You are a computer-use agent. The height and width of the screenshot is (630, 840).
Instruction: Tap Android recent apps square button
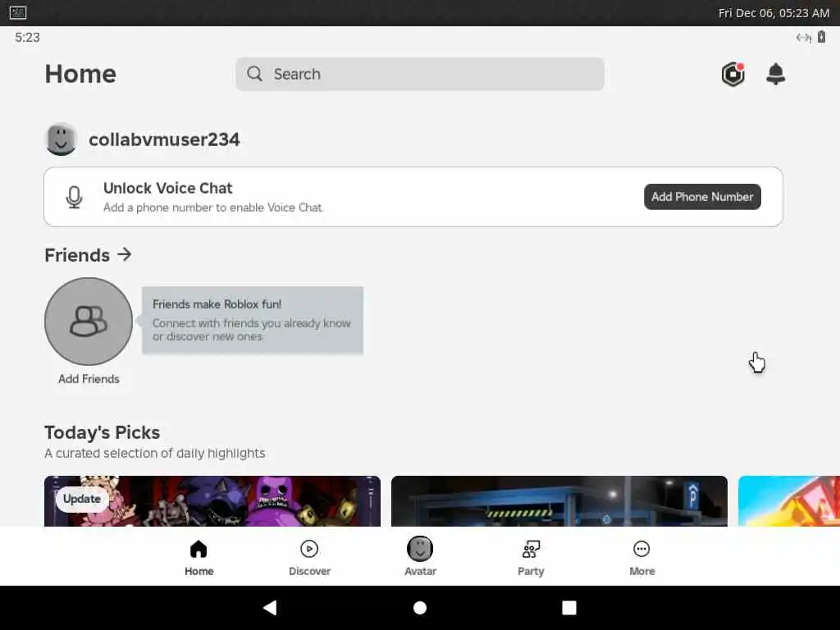(x=569, y=608)
